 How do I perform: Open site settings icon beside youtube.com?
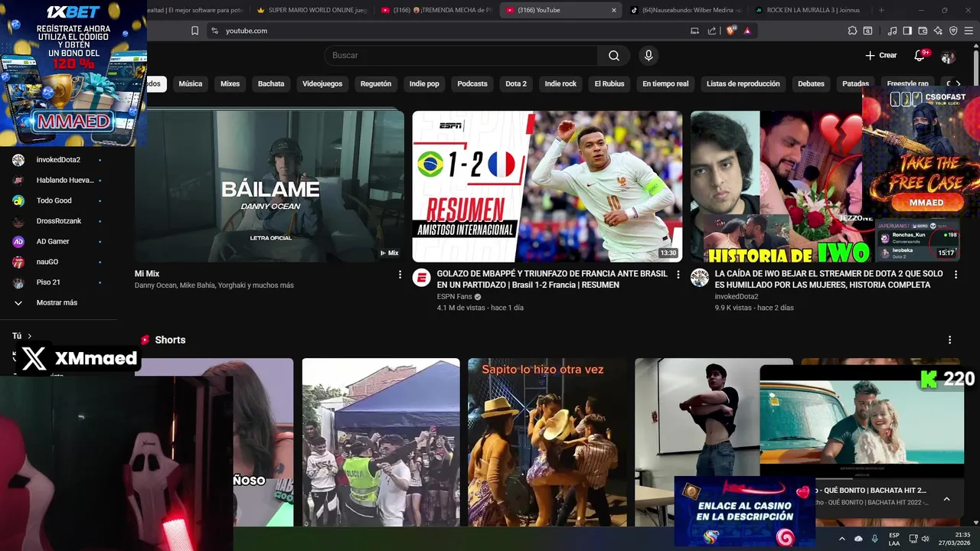pos(214,31)
